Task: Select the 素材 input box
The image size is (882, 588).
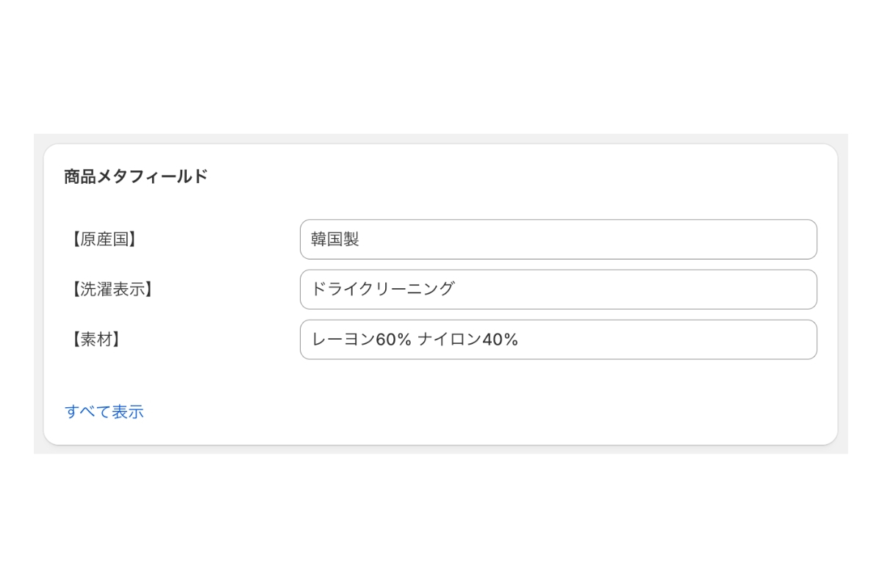Action: [559, 340]
